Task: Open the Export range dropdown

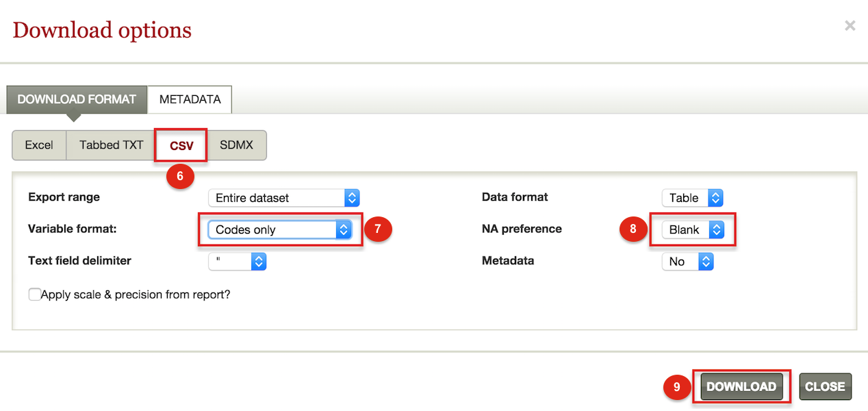Action: tap(283, 198)
